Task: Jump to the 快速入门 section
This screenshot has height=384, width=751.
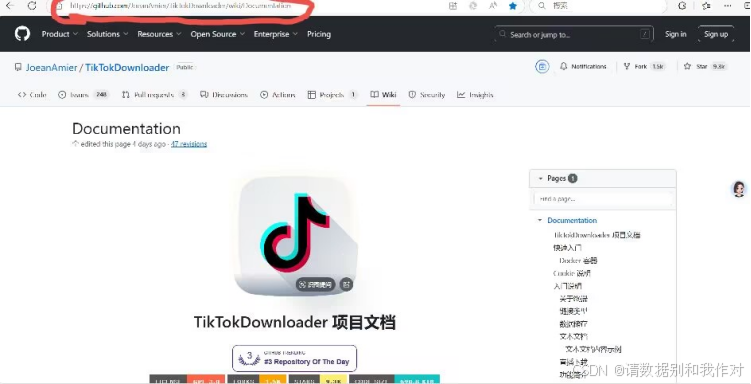Action: [567, 248]
